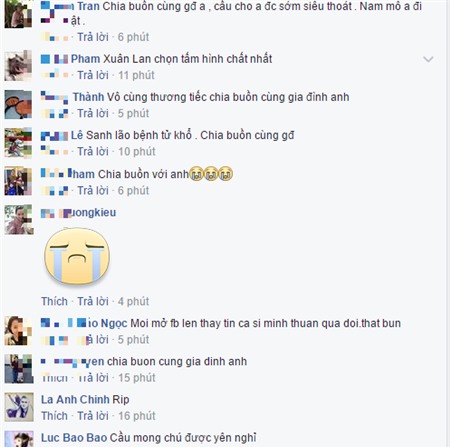Click the La Anh Chinh name link
This screenshot has width=450, height=447.
pos(75,399)
